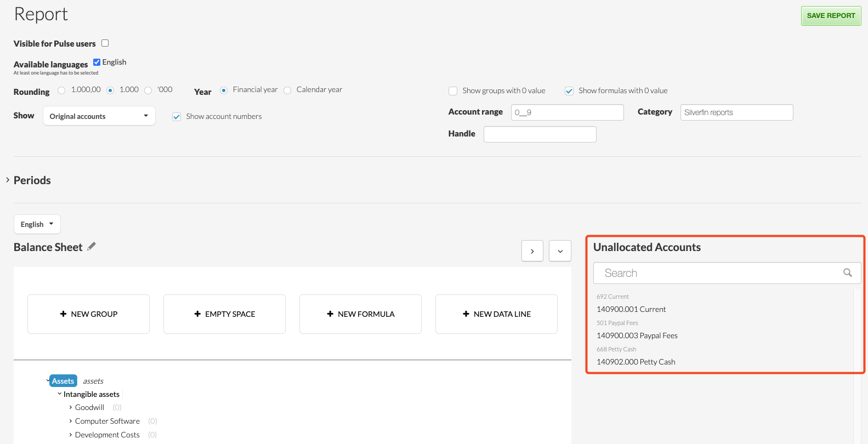Image resolution: width=868 pixels, height=444 pixels.
Task: Enable the Visible for Pulse users checkbox
Action: 105,43
